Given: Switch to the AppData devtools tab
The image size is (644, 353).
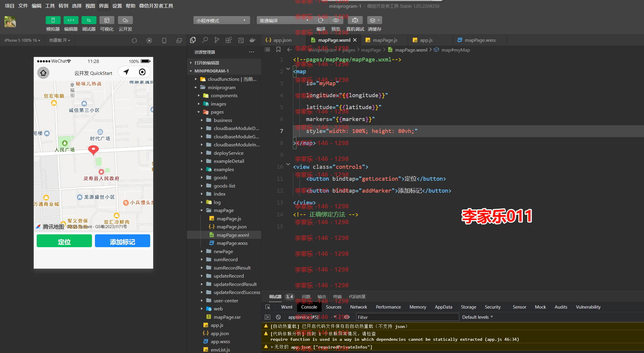Looking at the screenshot, I should [443, 307].
